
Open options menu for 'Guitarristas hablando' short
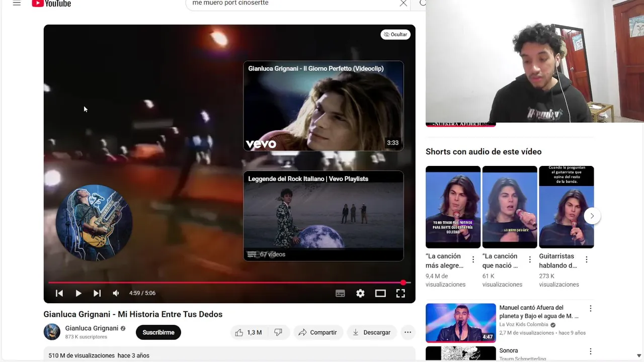(x=587, y=259)
